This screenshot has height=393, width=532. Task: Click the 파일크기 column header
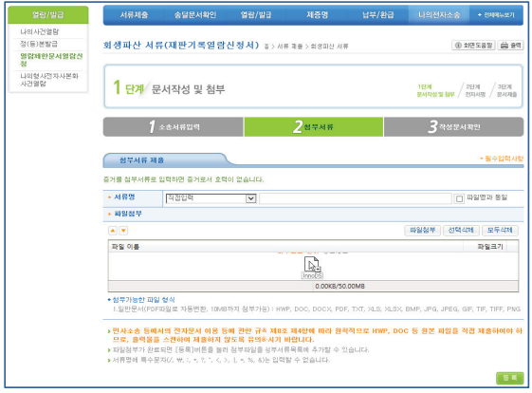(x=490, y=247)
